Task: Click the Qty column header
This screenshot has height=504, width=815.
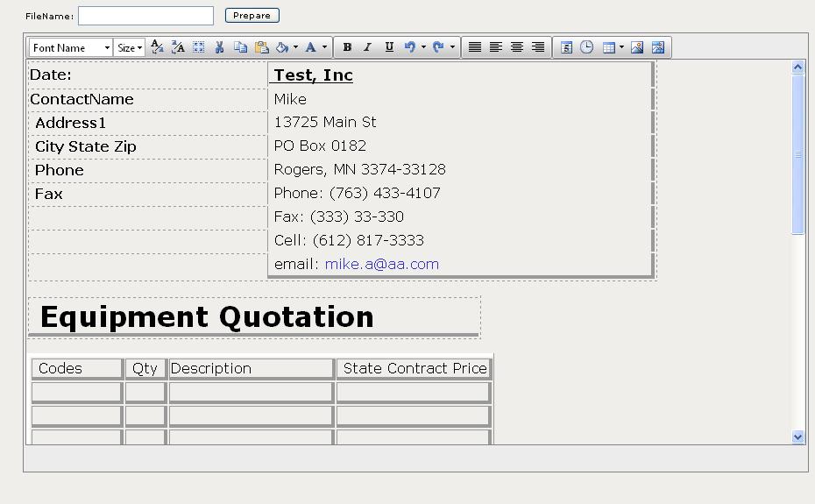Action: [145, 368]
